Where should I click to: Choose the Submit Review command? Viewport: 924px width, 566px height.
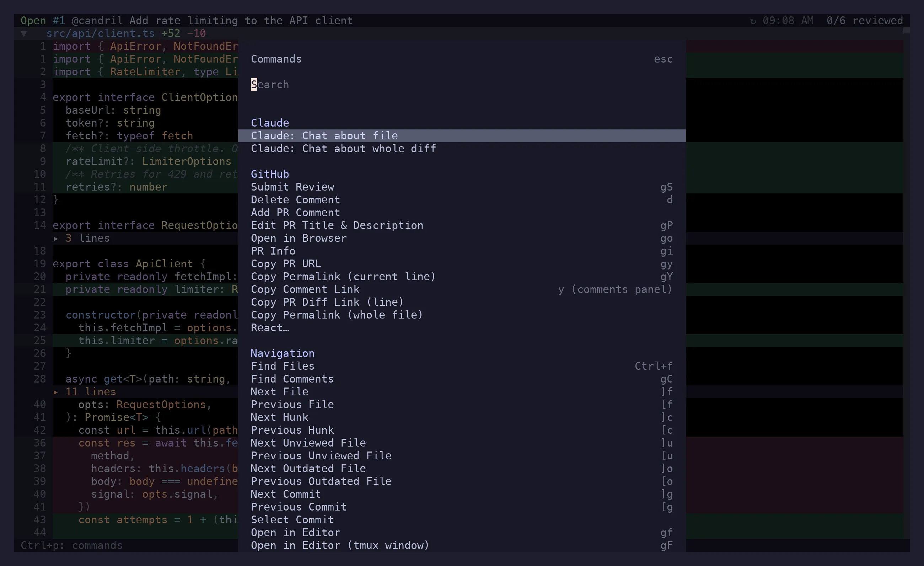click(462, 187)
